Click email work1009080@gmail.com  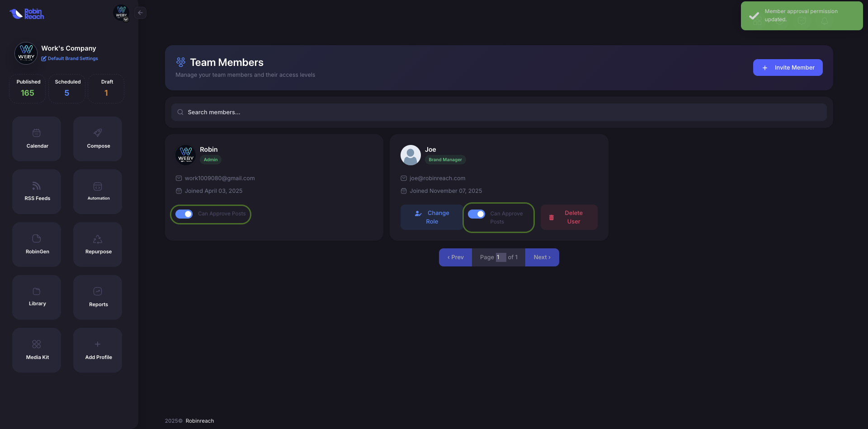(x=220, y=178)
